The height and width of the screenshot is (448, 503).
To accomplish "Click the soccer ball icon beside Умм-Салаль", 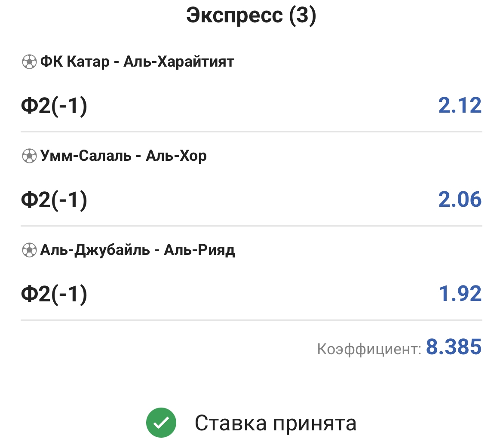I will 29,156.
